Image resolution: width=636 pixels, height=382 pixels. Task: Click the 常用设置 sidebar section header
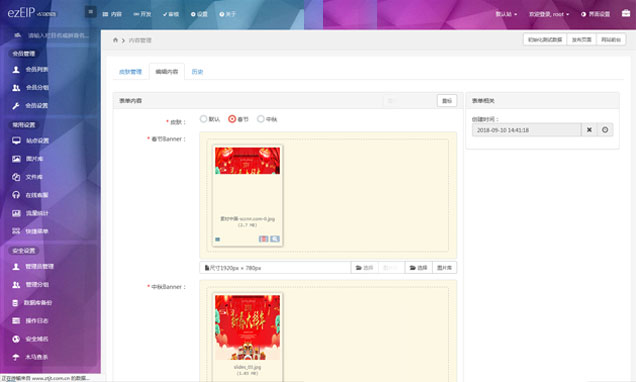point(24,125)
